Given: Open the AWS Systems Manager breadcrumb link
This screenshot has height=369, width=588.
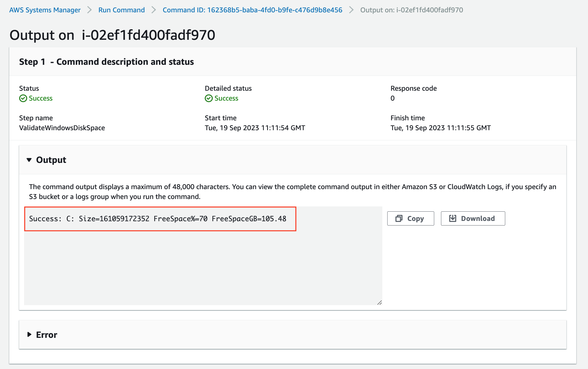Looking at the screenshot, I should (44, 10).
